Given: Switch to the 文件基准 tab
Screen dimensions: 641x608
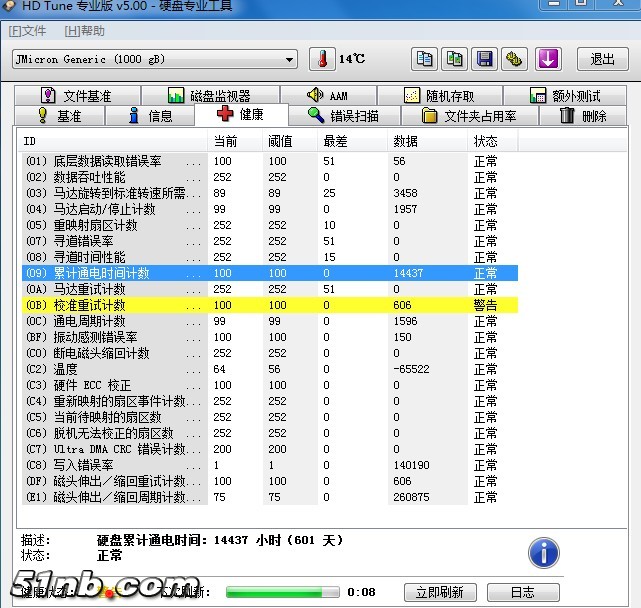Looking at the screenshot, I should [78, 96].
